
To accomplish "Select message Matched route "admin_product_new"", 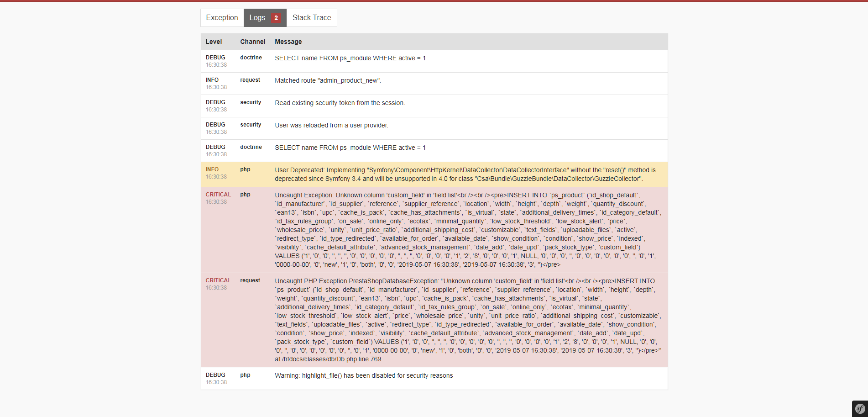I will point(328,80).
